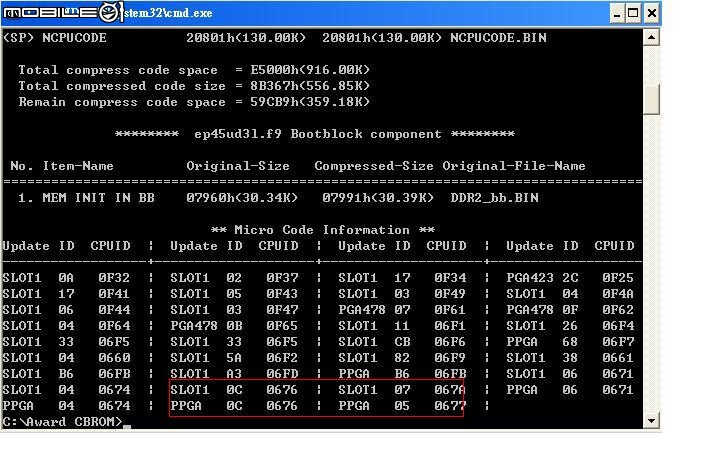
Task: Click the PGA423 2C 0F25 microcode entry
Action: pyautogui.click(x=570, y=278)
